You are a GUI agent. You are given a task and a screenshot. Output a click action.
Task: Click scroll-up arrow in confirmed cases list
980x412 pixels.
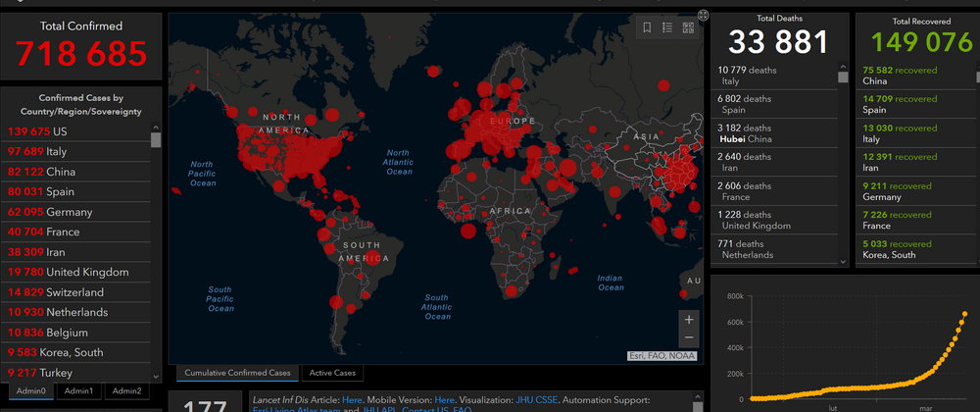(x=156, y=128)
